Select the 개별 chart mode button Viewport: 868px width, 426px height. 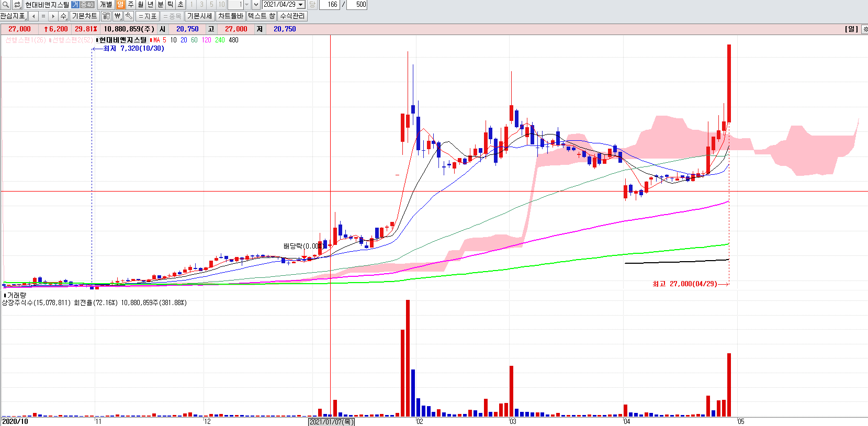click(106, 5)
